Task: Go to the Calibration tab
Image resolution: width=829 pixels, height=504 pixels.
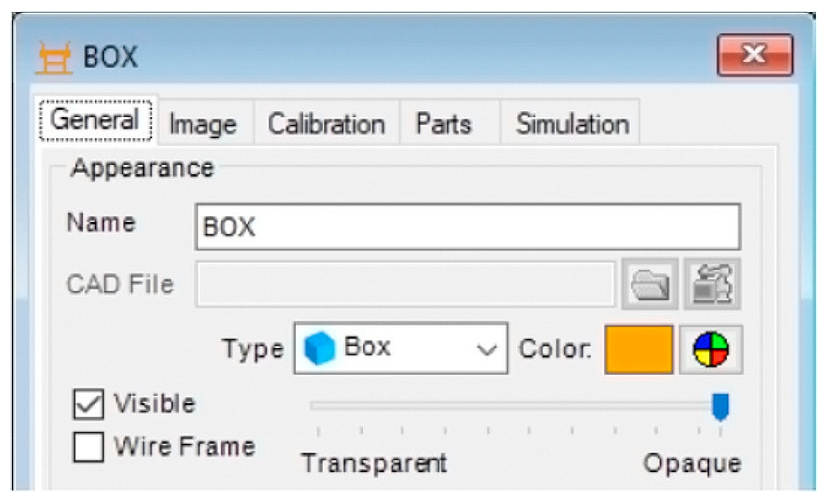Action: click(326, 124)
